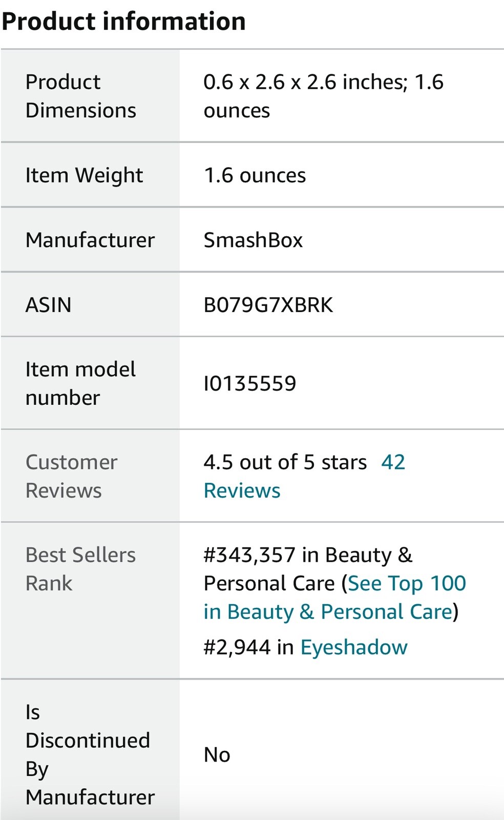The width and height of the screenshot is (504, 820).
Task: Select the Customer Reviews label
Action: (71, 476)
